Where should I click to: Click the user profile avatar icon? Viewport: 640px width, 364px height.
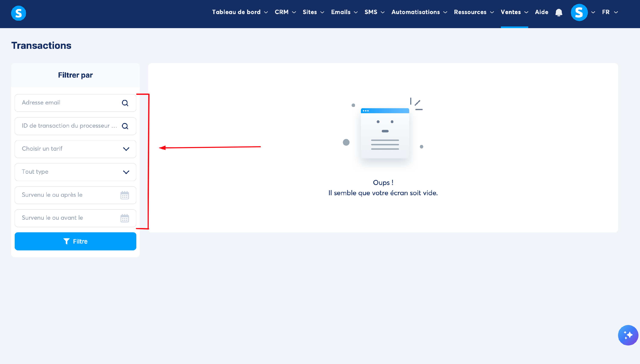click(579, 12)
